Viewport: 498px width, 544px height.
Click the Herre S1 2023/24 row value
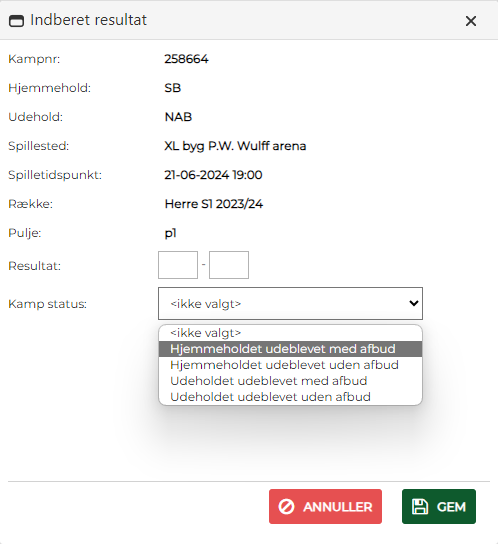pos(213,204)
